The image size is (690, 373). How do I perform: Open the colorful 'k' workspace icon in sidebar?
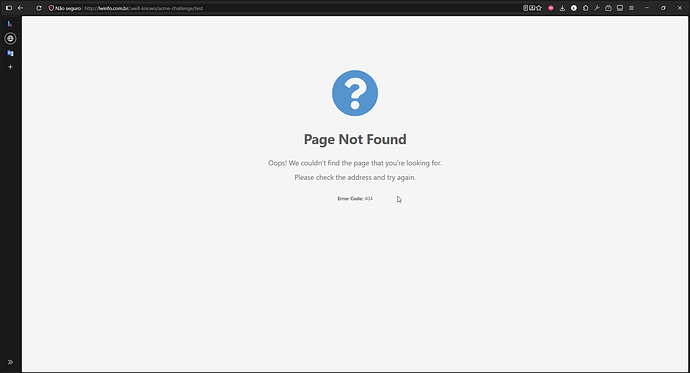10,24
